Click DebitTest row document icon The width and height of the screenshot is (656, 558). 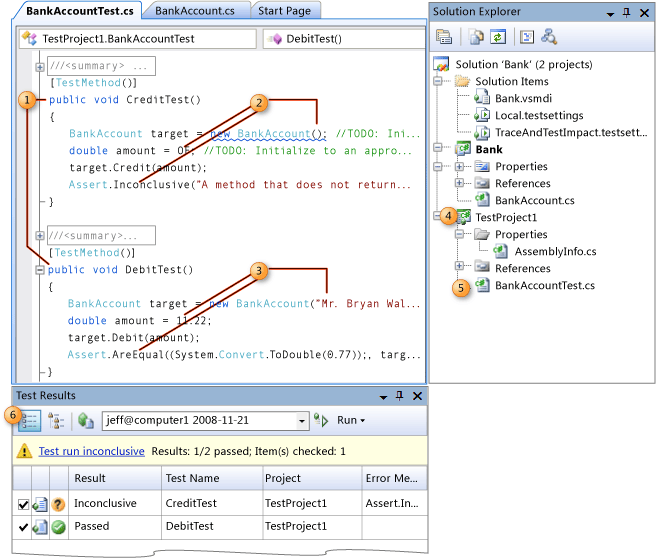(x=40, y=527)
